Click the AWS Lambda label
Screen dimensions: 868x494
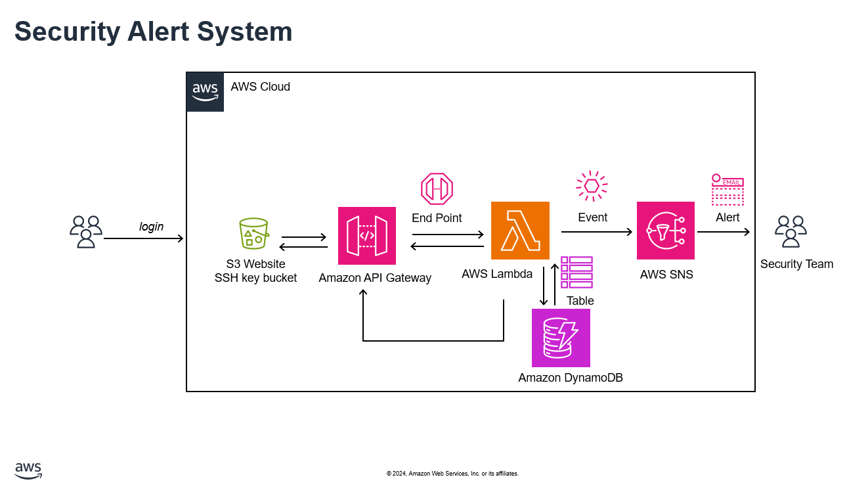497,274
